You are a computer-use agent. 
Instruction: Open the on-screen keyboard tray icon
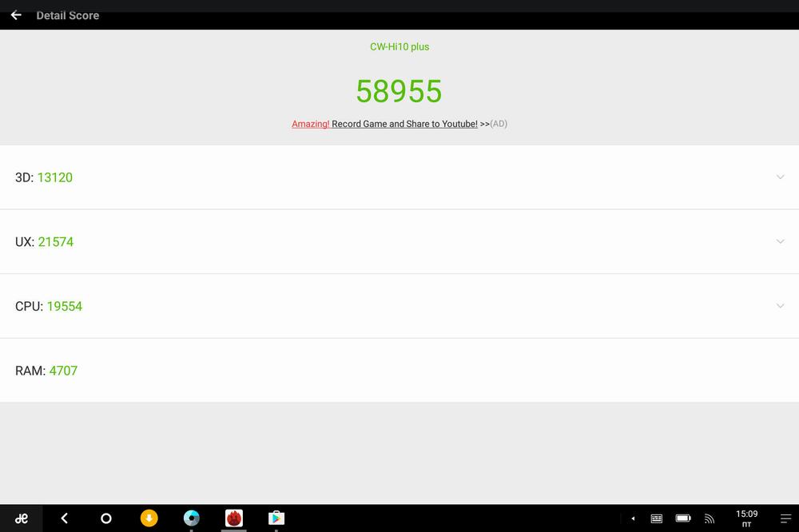click(x=657, y=518)
